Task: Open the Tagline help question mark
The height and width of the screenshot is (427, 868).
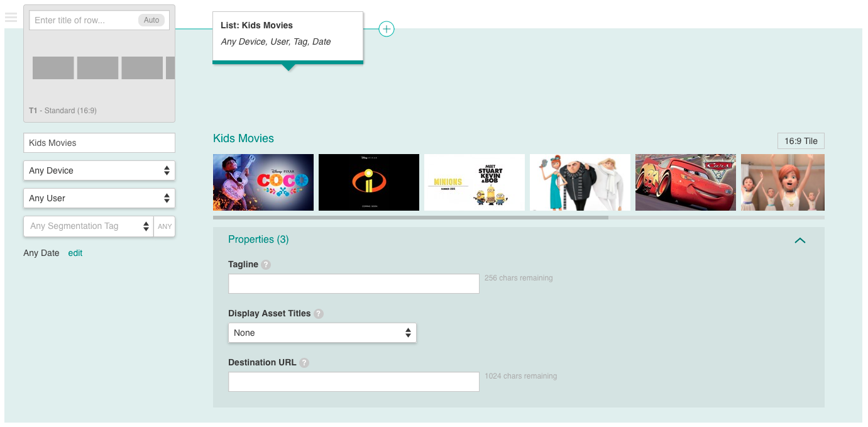Action: (x=266, y=265)
